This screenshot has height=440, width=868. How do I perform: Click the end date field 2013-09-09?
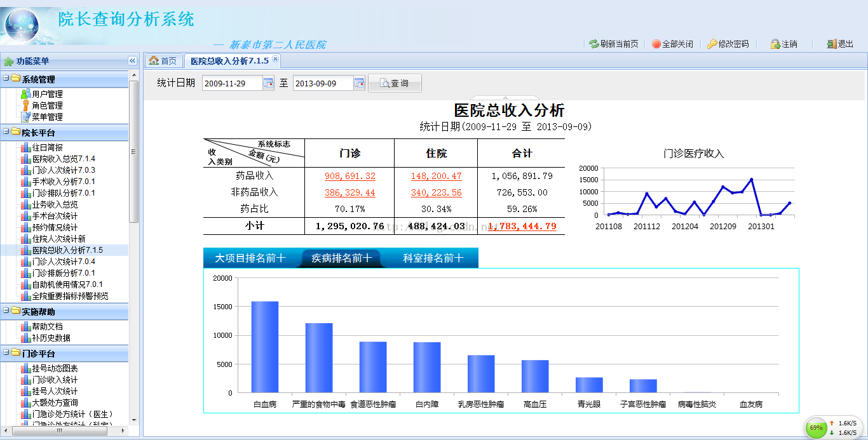click(323, 83)
